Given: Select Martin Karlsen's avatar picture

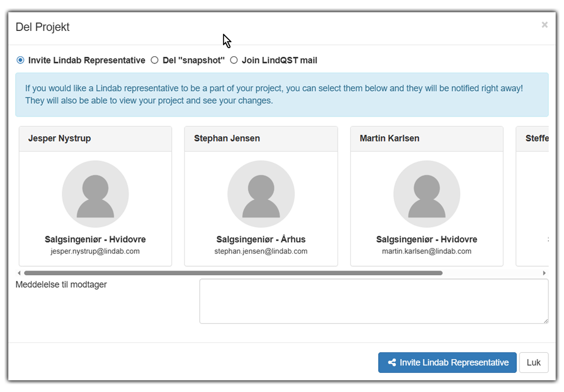Looking at the screenshot, I should [427, 194].
